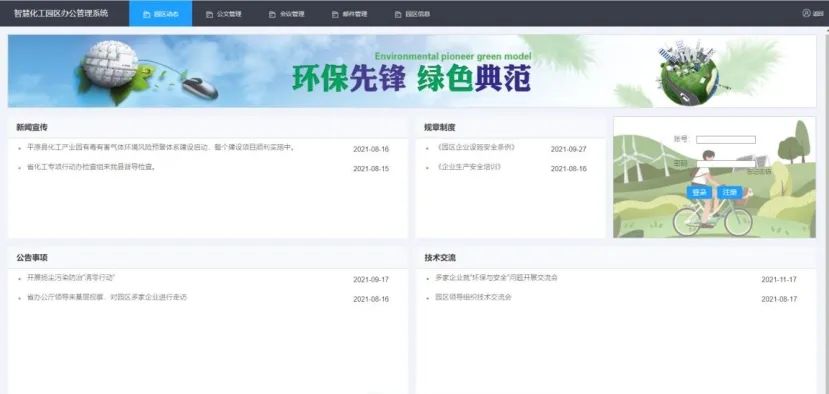This screenshot has height=394, width=829.
Task: Click the 公告事项 section header
Action: (32, 258)
